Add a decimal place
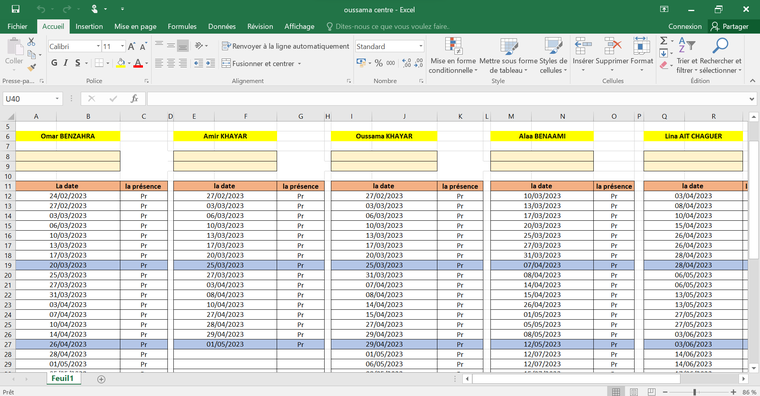The image size is (760, 396). coord(407,63)
